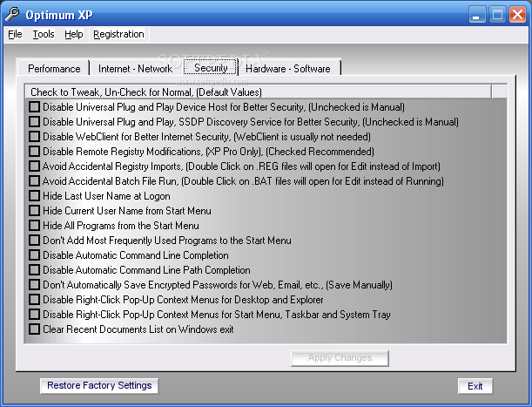Check Don't Add Most Frequently Used Programs
Viewport: 532px width, 407px height.
pyautogui.click(x=34, y=241)
